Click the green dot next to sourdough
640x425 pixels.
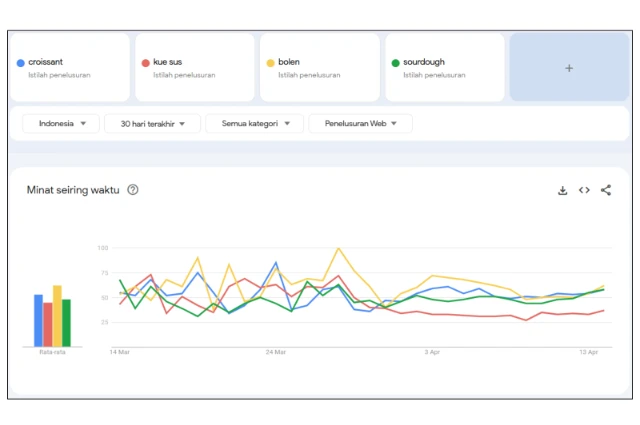(396, 63)
